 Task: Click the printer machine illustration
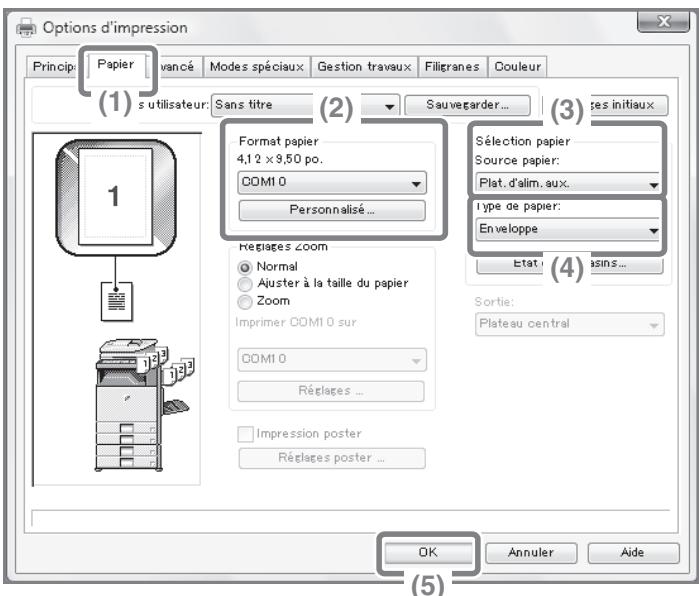pos(144,405)
